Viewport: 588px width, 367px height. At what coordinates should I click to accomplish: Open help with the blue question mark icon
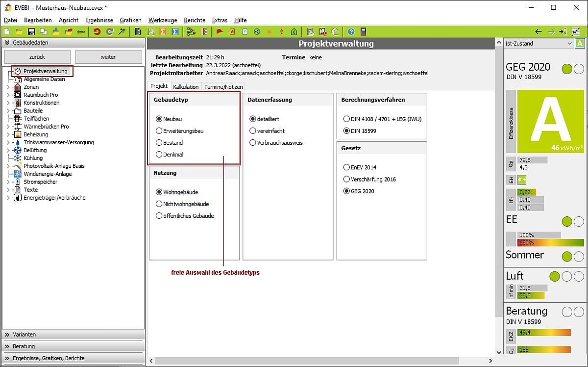351,32
